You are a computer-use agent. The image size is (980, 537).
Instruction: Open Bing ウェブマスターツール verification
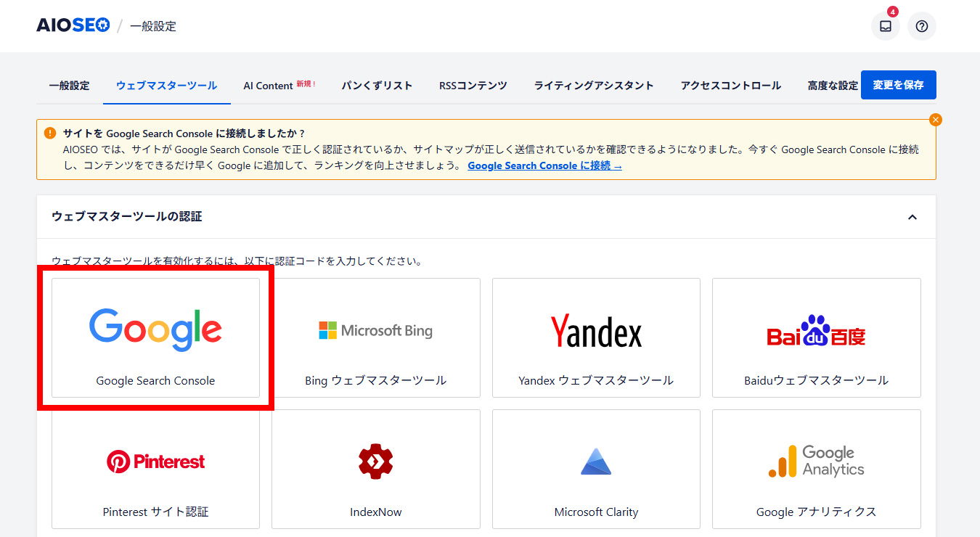point(375,337)
